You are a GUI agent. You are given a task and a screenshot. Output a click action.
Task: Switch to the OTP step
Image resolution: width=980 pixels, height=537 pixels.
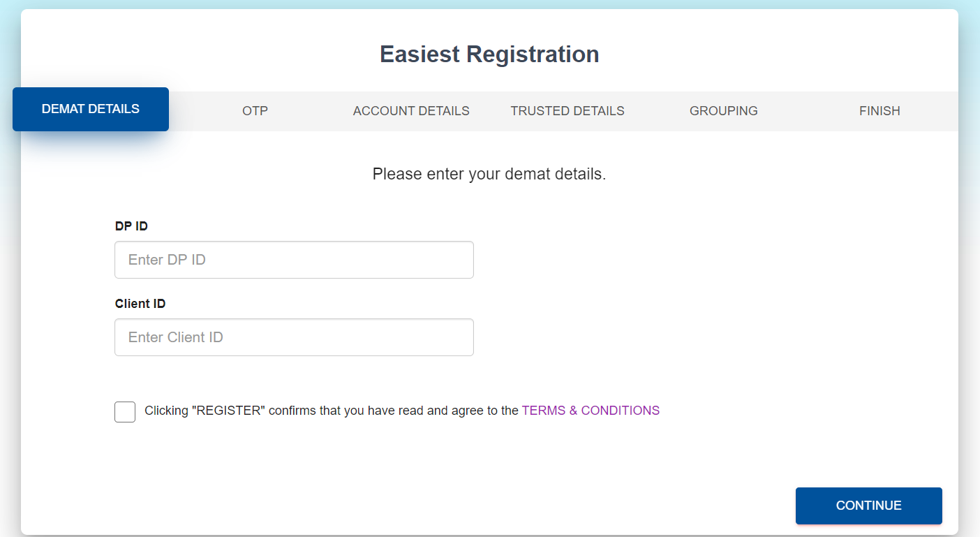click(x=255, y=111)
